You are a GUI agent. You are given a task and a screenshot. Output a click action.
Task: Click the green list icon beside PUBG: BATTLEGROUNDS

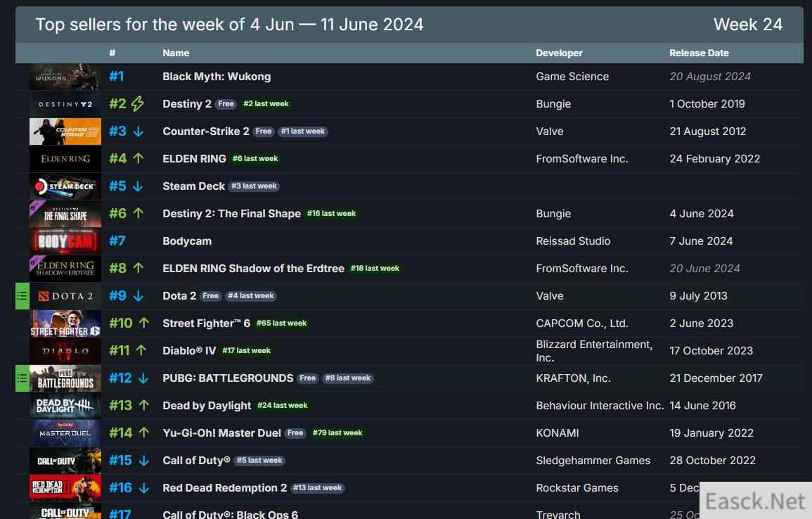(22, 378)
